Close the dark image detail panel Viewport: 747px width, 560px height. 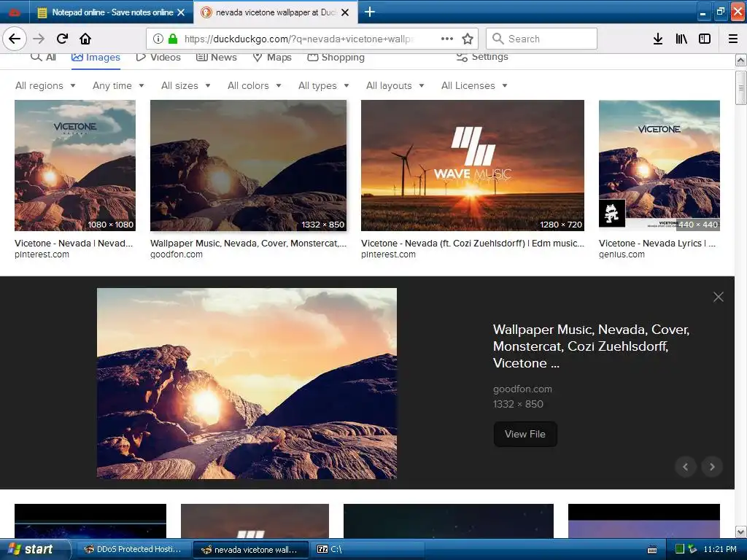[719, 297]
